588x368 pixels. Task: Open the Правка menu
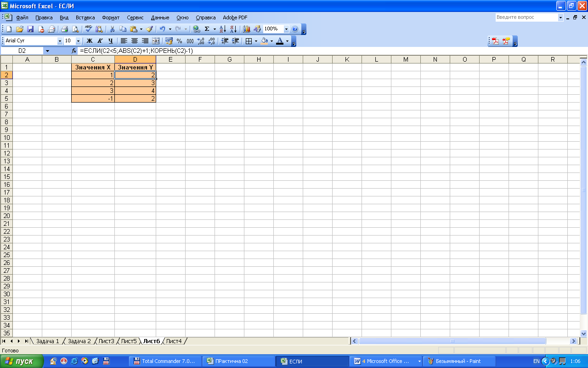[44, 17]
